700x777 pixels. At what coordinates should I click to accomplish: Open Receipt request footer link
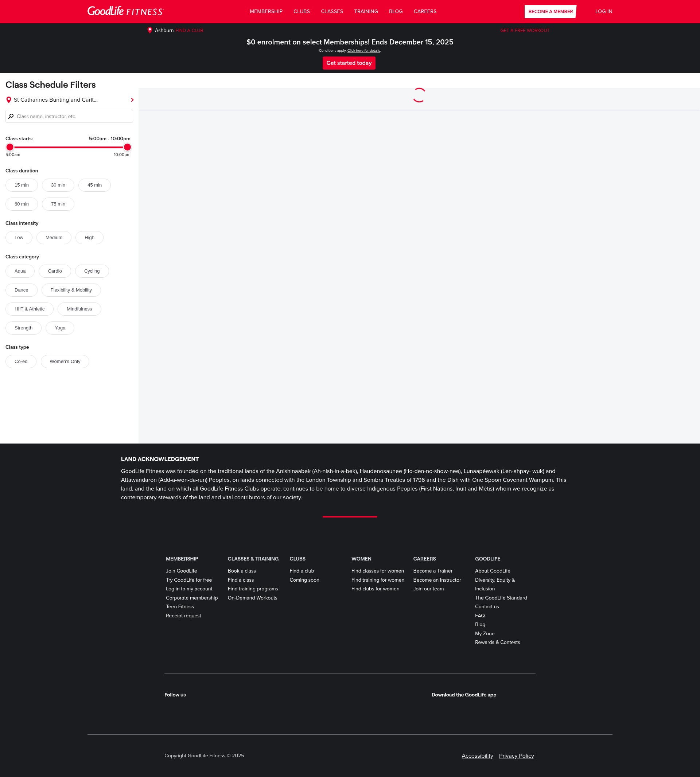pos(183,616)
